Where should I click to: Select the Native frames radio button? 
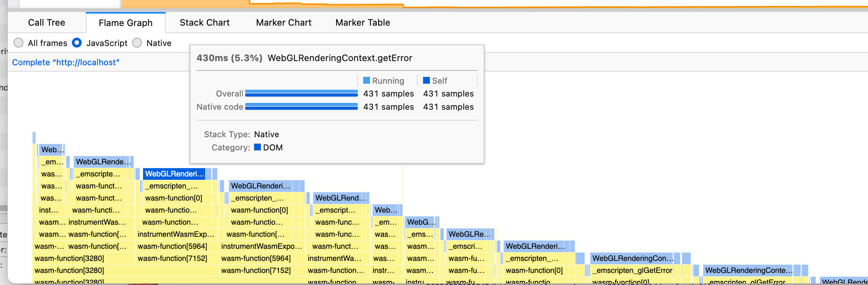137,43
